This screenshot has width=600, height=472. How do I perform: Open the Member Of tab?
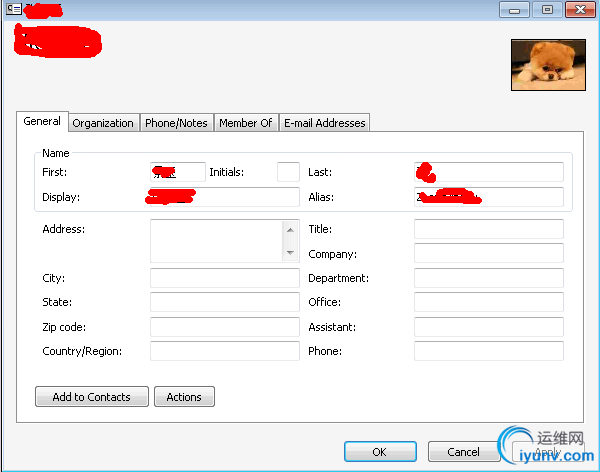click(x=246, y=123)
